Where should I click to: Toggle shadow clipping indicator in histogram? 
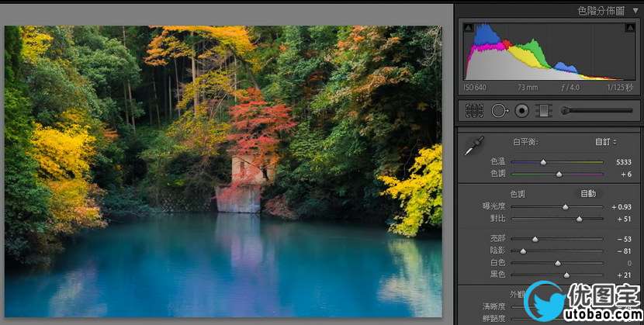pyautogui.click(x=469, y=27)
